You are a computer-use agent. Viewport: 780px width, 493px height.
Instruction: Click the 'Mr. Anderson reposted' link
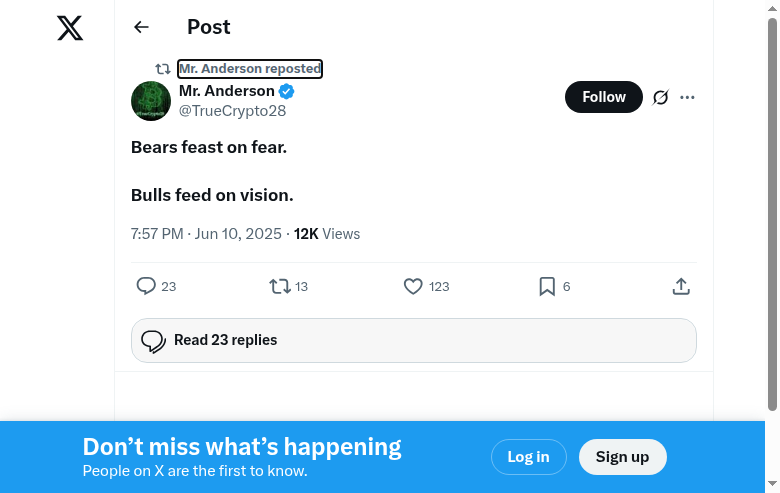[250, 69]
